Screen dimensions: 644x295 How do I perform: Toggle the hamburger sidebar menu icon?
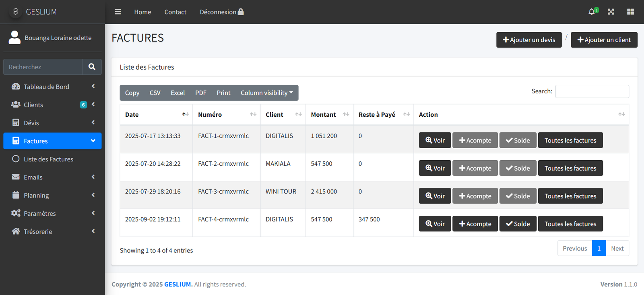pyautogui.click(x=118, y=12)
